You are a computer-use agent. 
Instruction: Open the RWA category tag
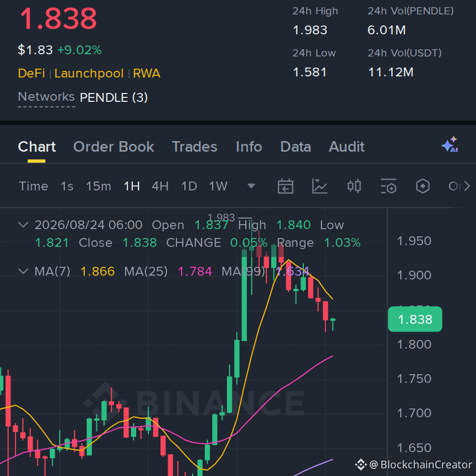point(146,74)
